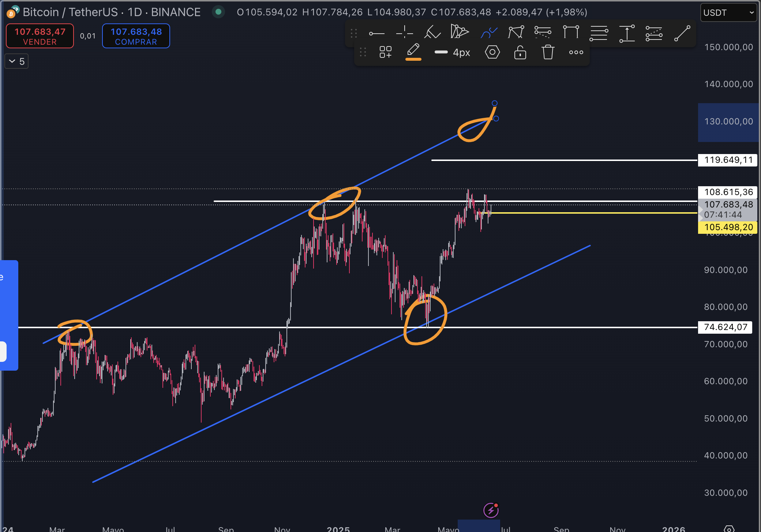
Task: Pick the orange brush line color
Action: pyautogui.click(x=413, y=52)
